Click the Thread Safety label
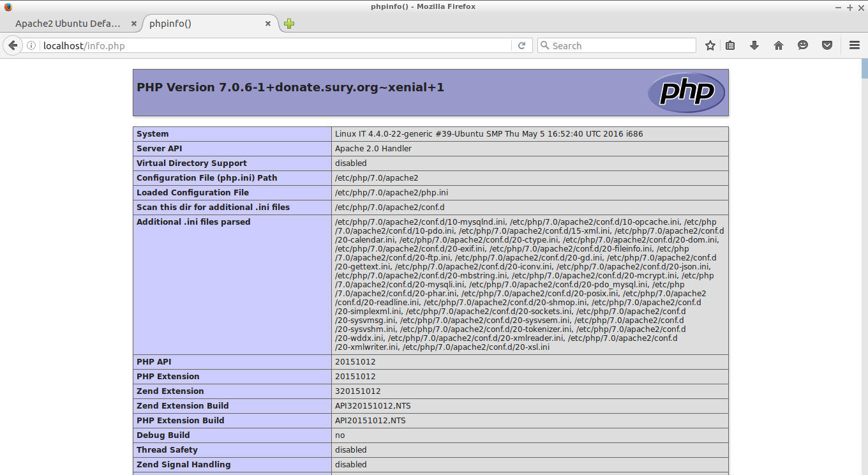The height and width of the screenshot is (475, 868). tap(167, 450)
